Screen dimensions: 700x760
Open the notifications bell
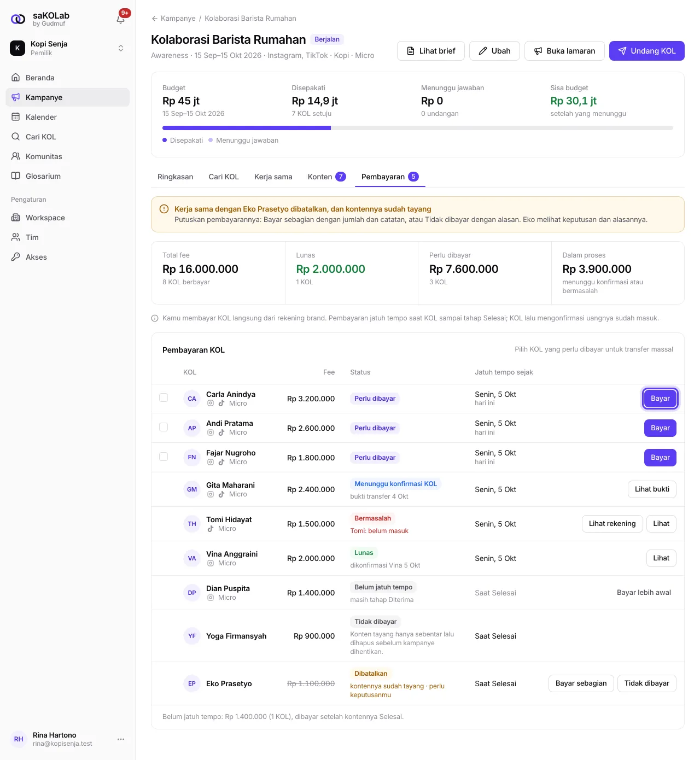[121, 19]
